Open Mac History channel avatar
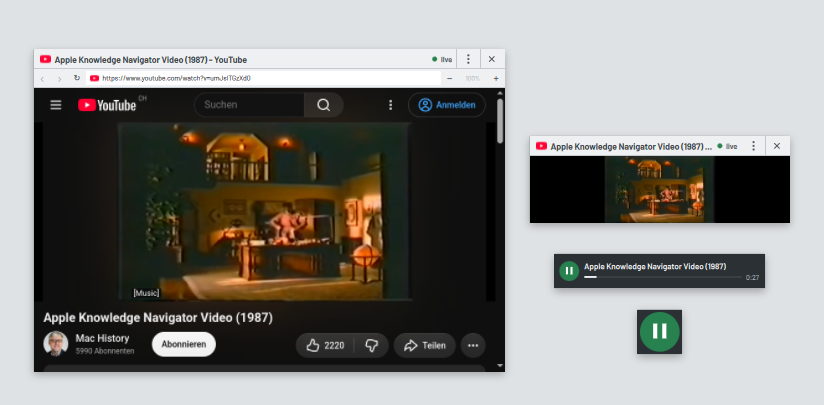This screenshot has width=824, height=405. 56,344
